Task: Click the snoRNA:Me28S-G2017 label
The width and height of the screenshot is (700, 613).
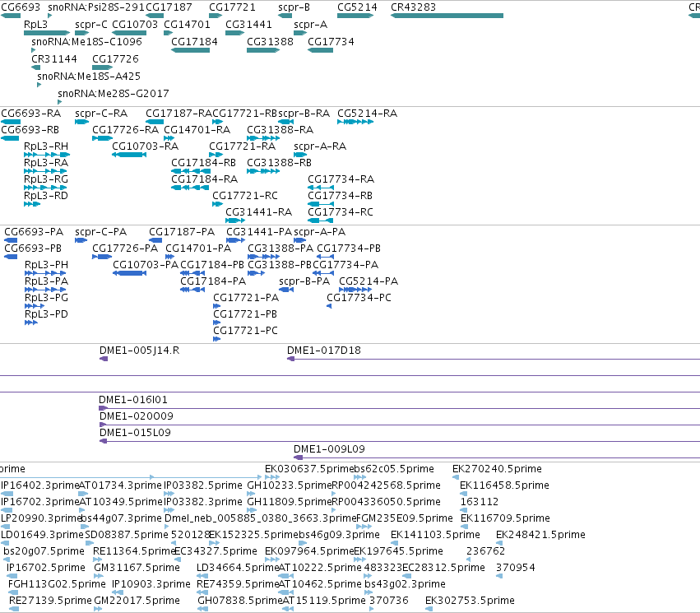Action: click(x=114, y=93)
